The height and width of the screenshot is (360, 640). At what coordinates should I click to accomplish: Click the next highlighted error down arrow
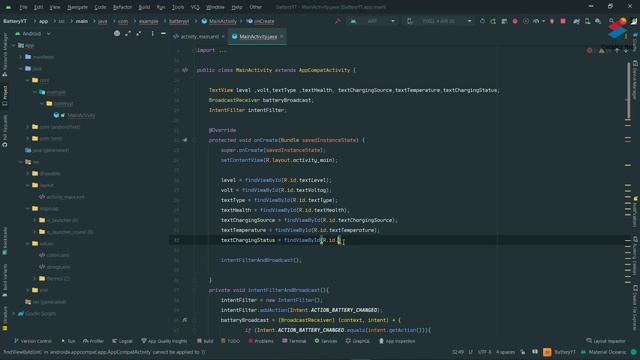coord(626,50)
